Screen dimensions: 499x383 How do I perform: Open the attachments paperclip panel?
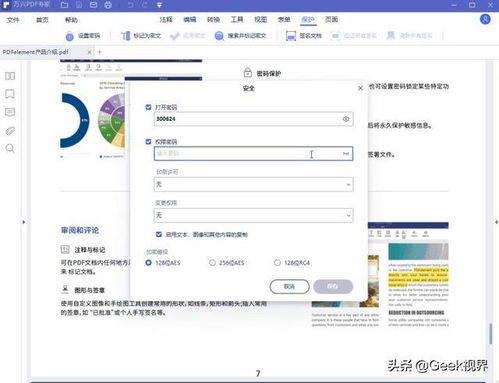[10, 131]
